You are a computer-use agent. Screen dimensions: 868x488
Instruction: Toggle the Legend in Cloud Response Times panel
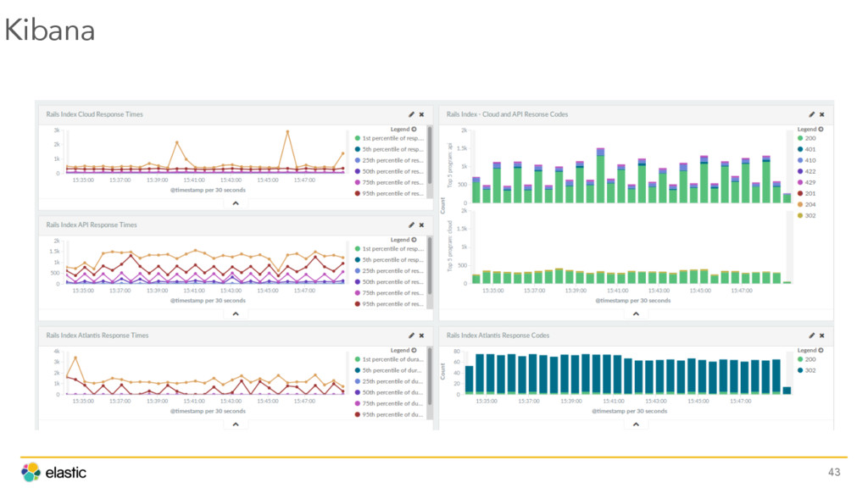tap(403, 130)
